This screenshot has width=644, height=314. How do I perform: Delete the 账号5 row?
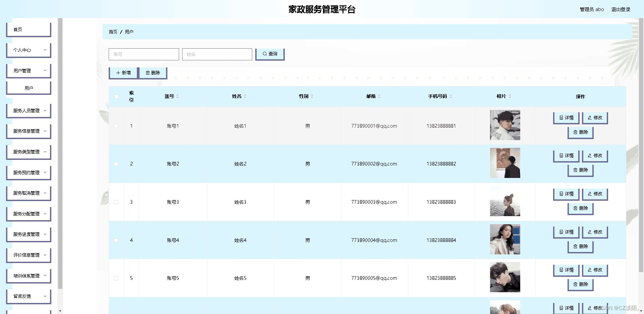580,285
